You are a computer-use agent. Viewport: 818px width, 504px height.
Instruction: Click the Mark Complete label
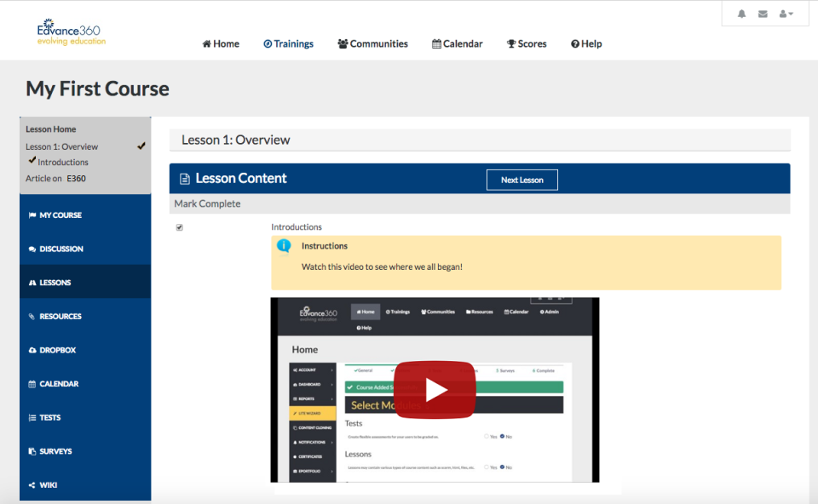[x=207, y=203]
